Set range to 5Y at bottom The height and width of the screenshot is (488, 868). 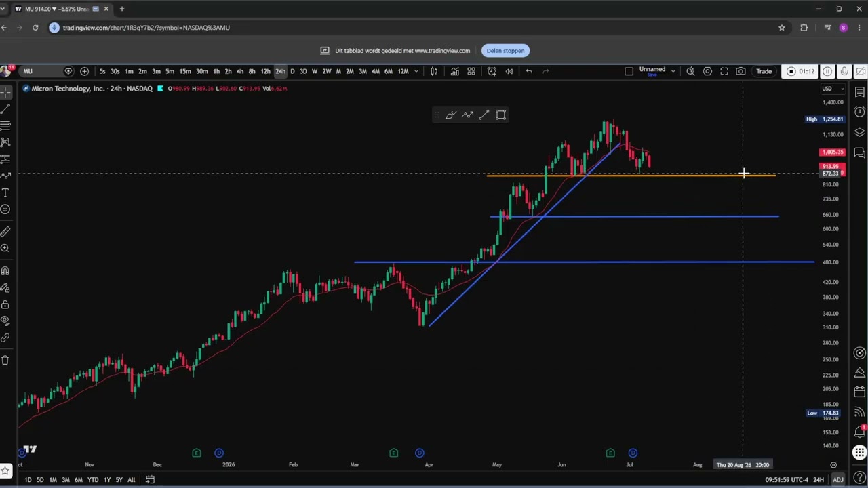pos(119,480)
